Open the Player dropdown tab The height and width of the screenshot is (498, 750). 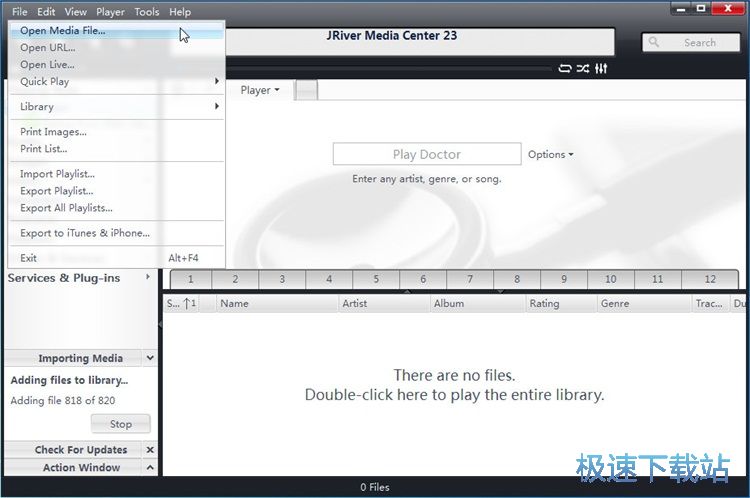tap(260, 90)
